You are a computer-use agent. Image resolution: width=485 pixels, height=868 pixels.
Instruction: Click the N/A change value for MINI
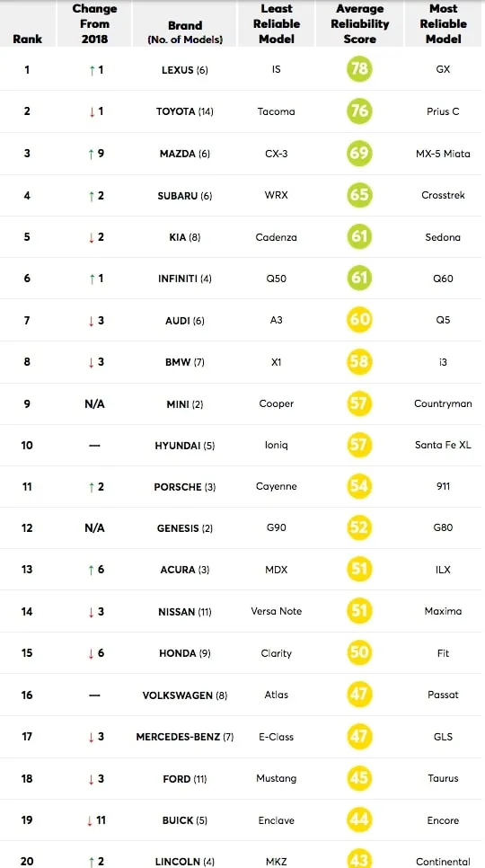pos(94,404)
